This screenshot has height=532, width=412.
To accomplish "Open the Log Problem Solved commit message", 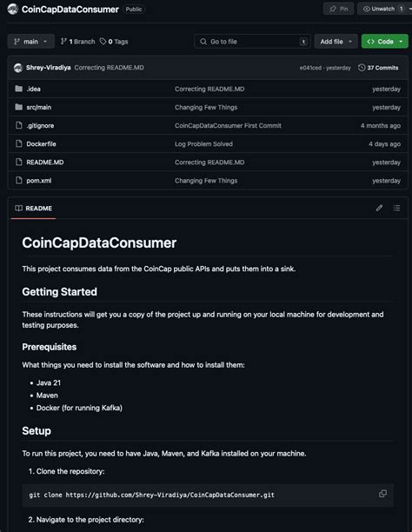I will point(203,143).
